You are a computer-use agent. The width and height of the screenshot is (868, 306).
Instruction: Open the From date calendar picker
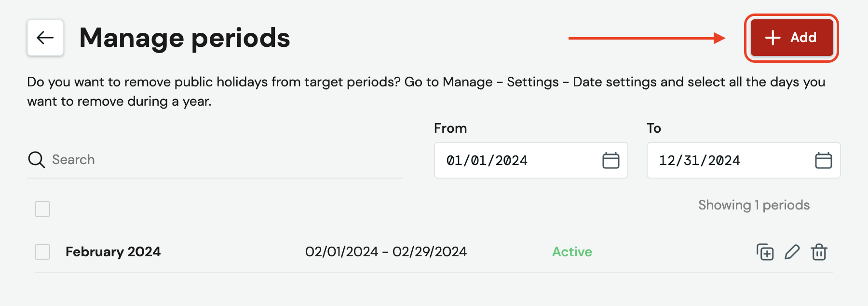pyautogui.click(x=610, y=160)
